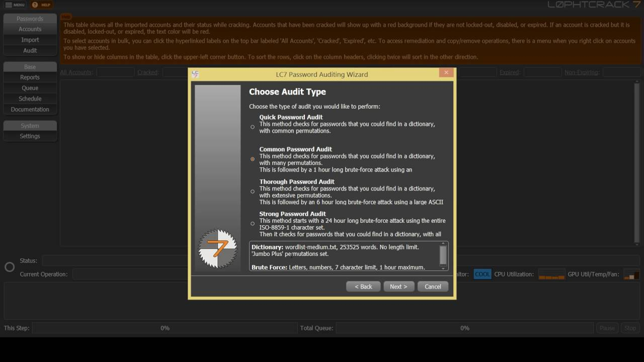
Task: Click the CPU Utilization graph
Action: click(551, 275)
